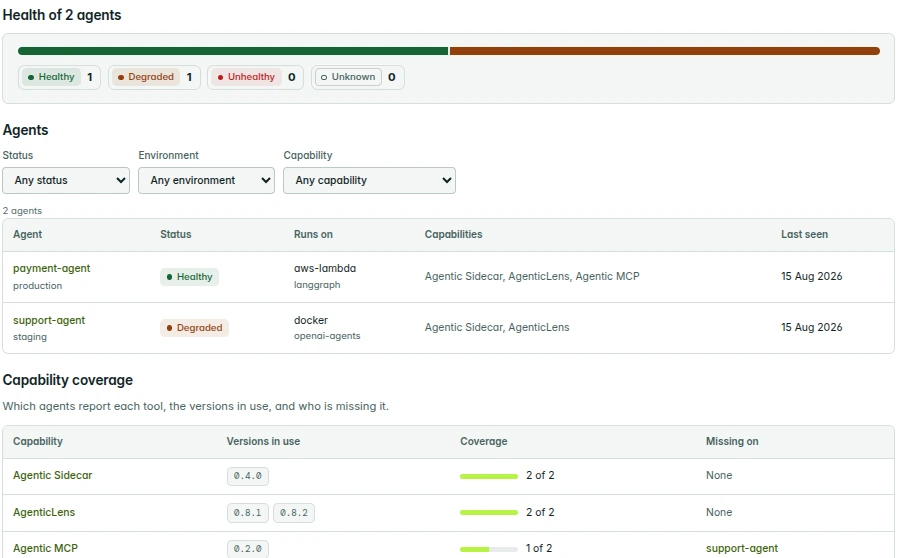This screenshot has height=558, width=898.
Task: Click the Healthy status badge for payment-agent
Action: pos(189,277)
